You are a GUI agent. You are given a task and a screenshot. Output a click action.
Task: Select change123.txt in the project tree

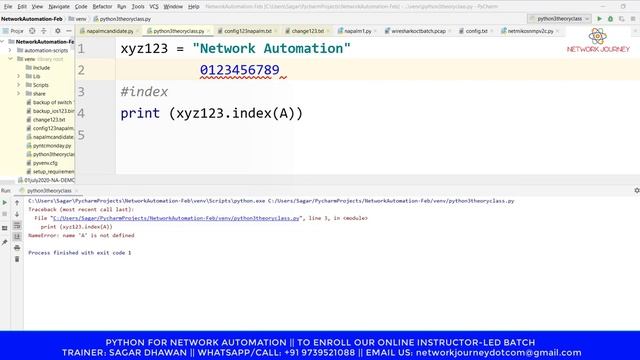pos(49,120)
